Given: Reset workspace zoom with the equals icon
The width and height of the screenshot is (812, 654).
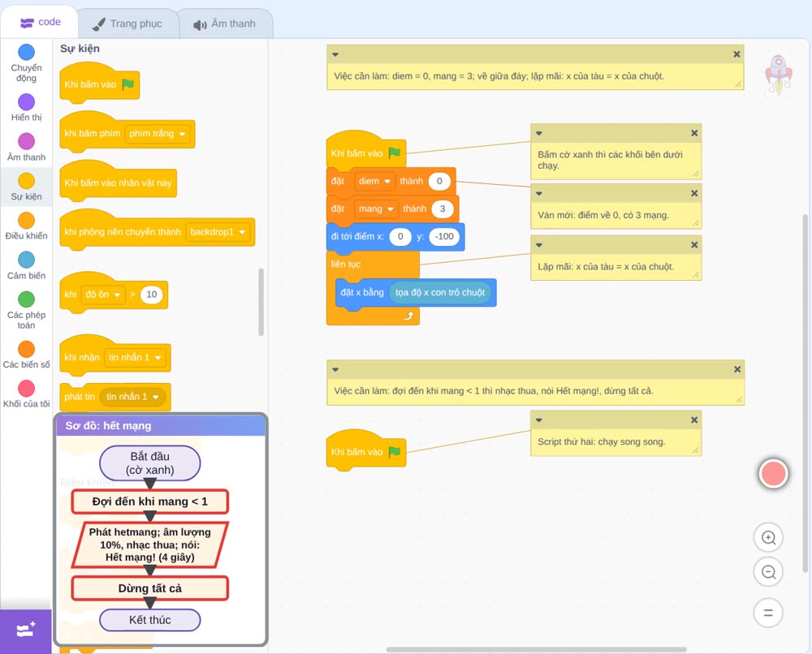Looking at the screenshot, I should tap(768, 613).
